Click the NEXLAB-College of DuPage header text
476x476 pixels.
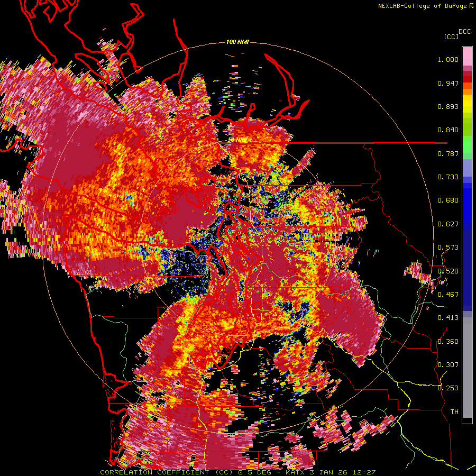[425, 6]
